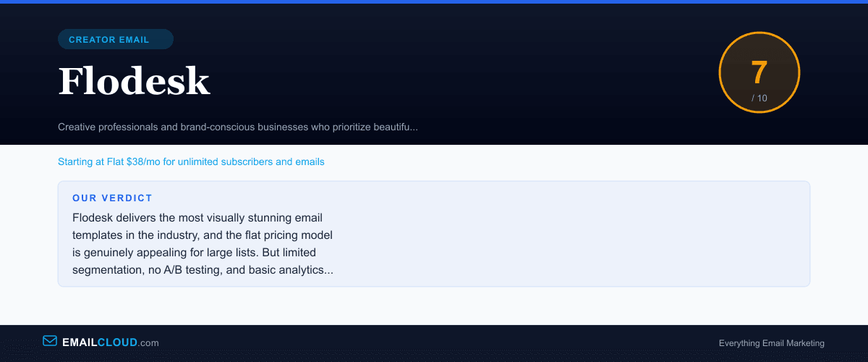Viewport: 868px width, 362px height.
Task: Click the envelope icon in the footer
Action: (x=50, y=341)
